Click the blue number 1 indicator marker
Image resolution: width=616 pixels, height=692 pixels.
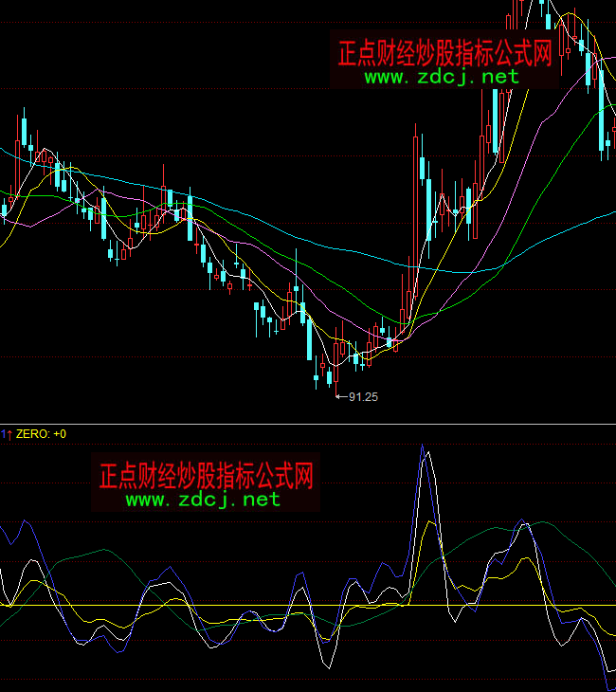(3, 434)
